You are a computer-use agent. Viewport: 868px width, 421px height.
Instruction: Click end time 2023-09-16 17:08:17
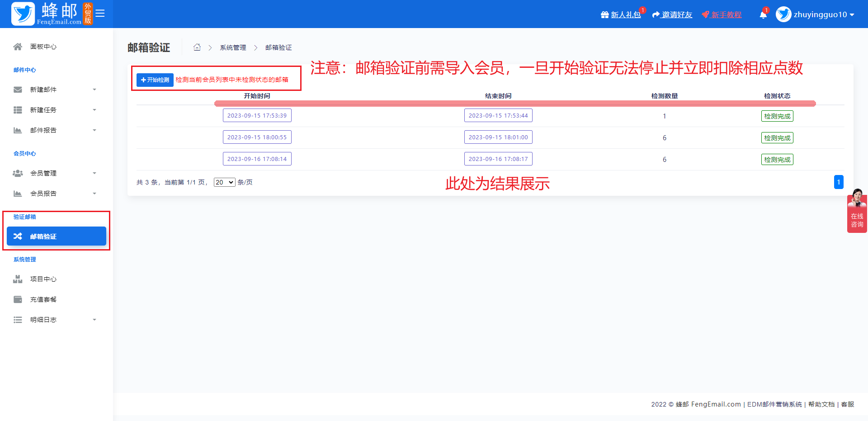tap(498, 159)
